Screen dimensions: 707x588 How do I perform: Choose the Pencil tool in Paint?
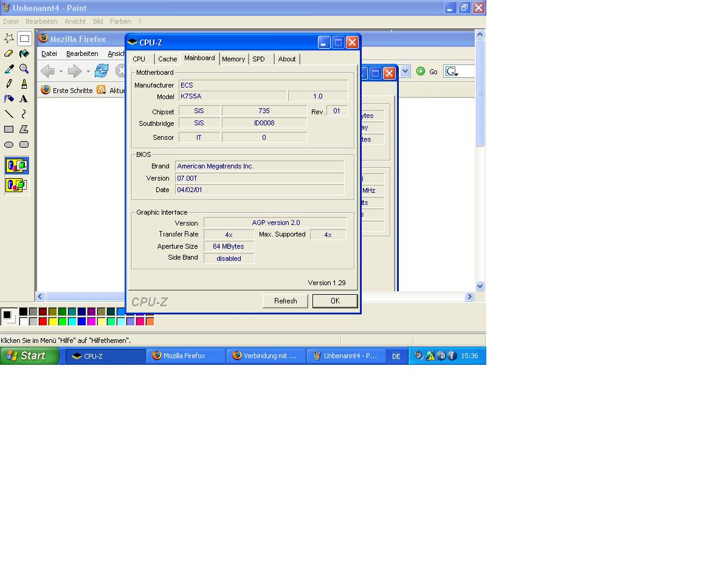(x=9, y=84)
